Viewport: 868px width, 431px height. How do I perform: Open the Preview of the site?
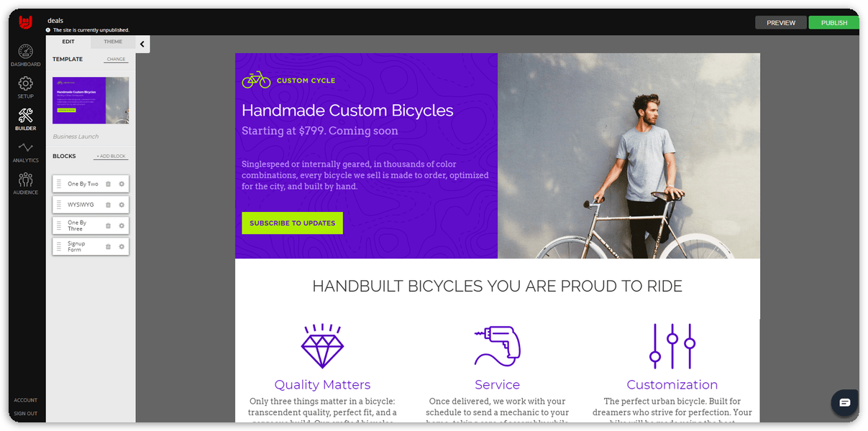(x=781, y=23)
